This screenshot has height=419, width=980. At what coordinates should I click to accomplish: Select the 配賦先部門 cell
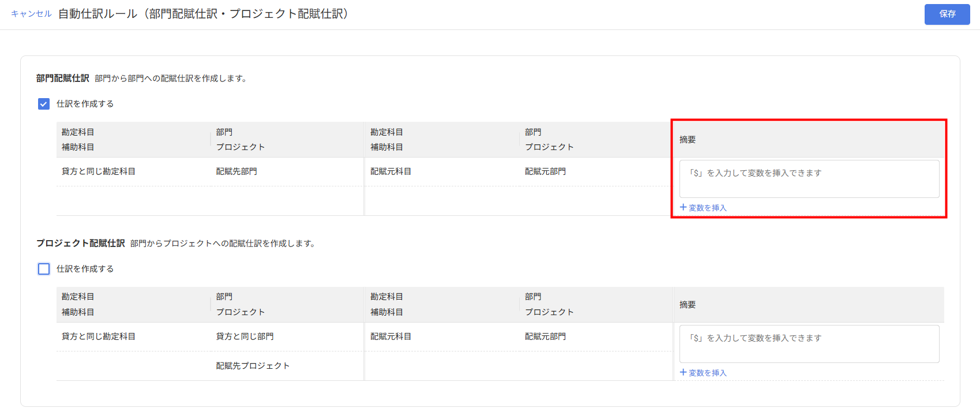tap(236, 171)
